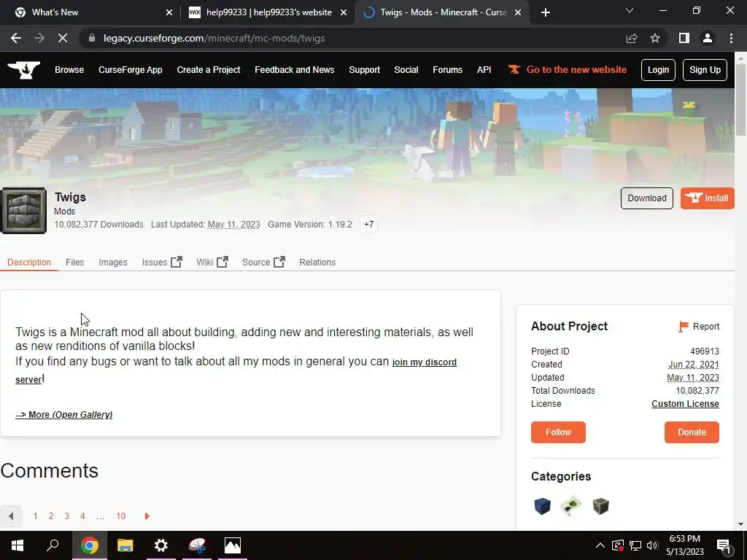Switch to help99233's website tab
The height and width of the screenshot is (560, 747).
point(268,12)
